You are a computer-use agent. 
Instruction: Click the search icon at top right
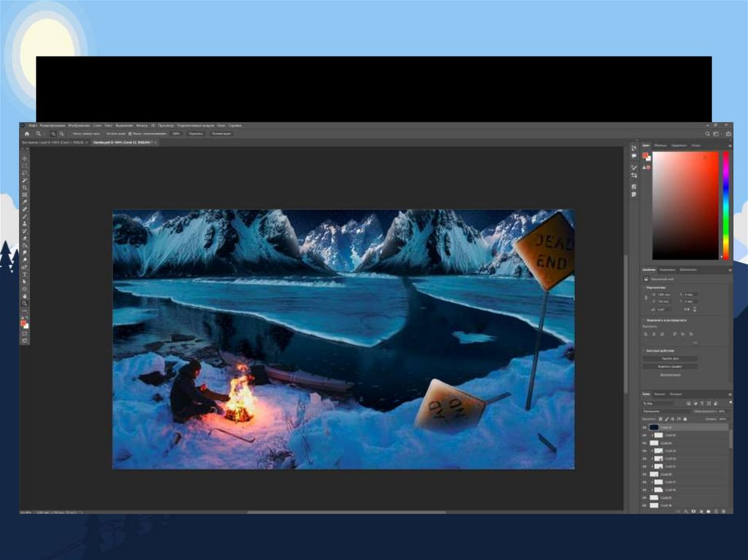click(707, 134)
